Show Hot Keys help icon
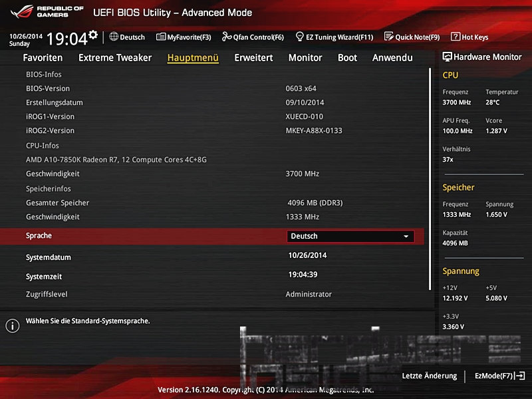This screenshot has height=399, width=532. point(456,37)
